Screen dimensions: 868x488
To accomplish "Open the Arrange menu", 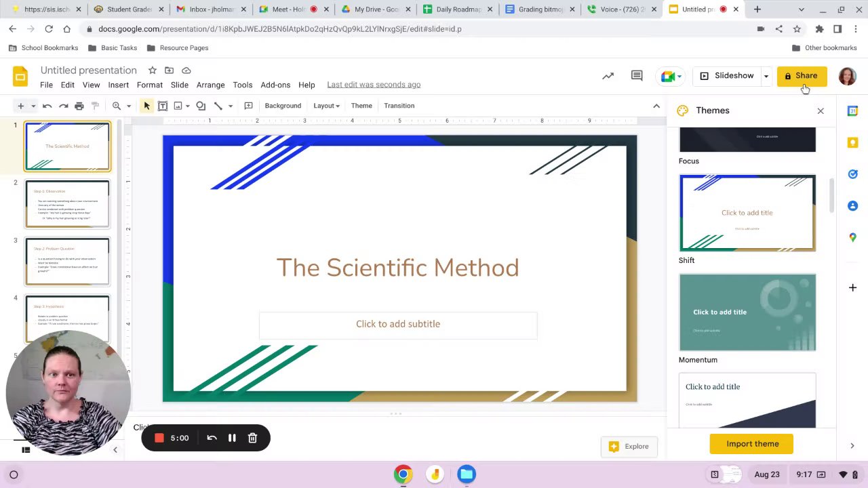I will click(x=210, y=85).
